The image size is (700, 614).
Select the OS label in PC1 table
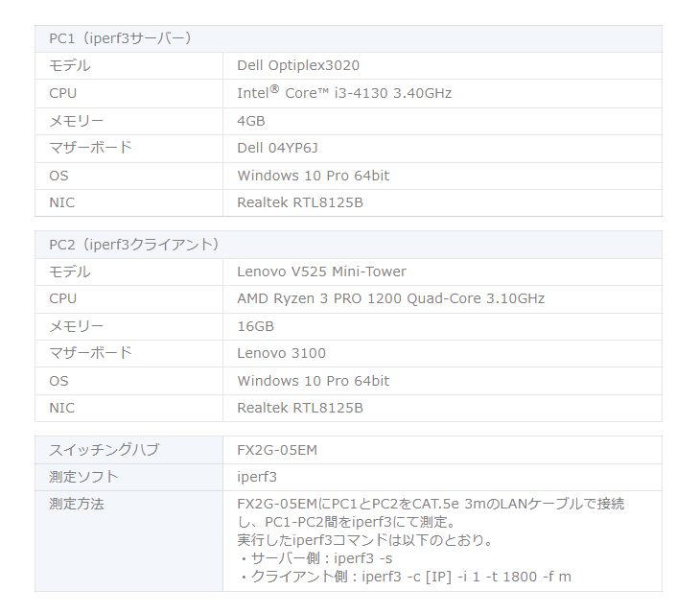[58, 176]
